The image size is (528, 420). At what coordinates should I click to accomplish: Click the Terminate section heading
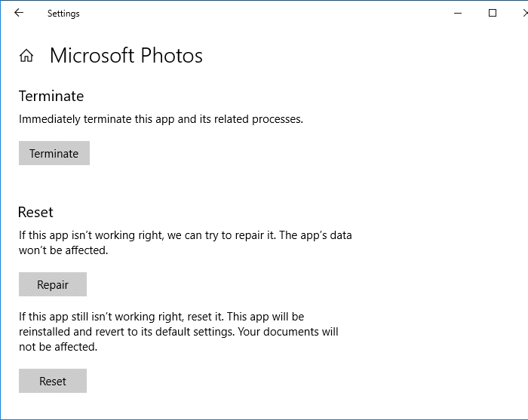pyautogui.click(x=51, y=97)
